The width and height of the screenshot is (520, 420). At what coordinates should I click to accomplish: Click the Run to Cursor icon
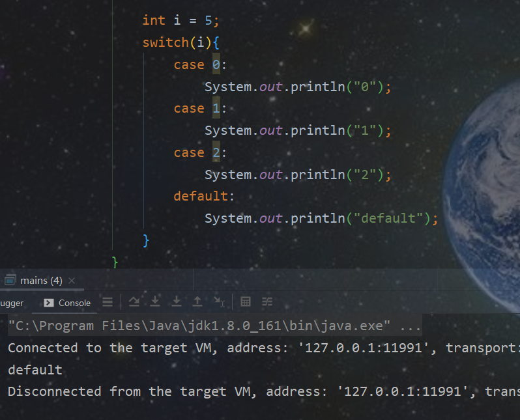coord(219,301)
